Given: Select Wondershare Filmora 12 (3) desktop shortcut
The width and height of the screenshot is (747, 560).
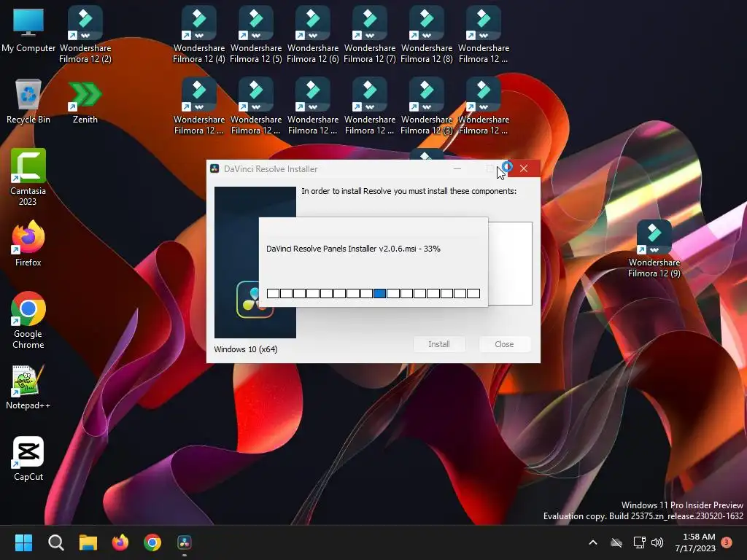Looking at the screenshot, I should click(427, 106).
